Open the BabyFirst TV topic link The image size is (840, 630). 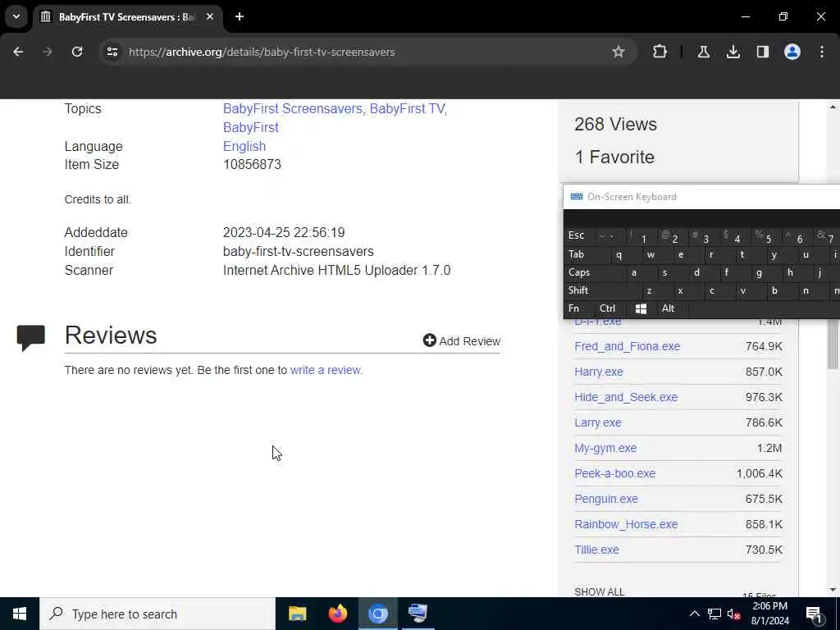(407, 109)
